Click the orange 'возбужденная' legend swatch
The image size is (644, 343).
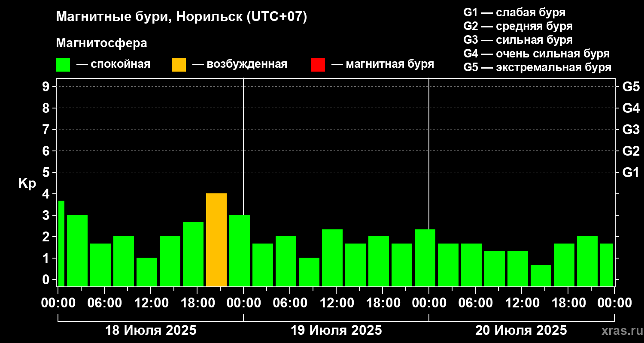(179, 65)
